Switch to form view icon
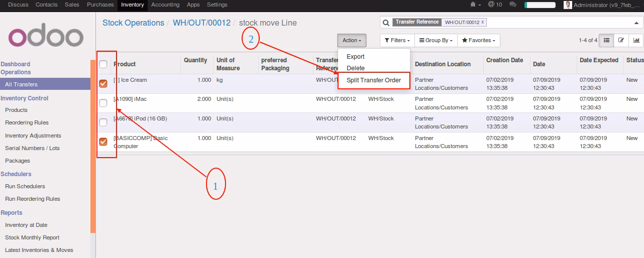Viewport: 644px width, 258px height. [x=621, y=40]
